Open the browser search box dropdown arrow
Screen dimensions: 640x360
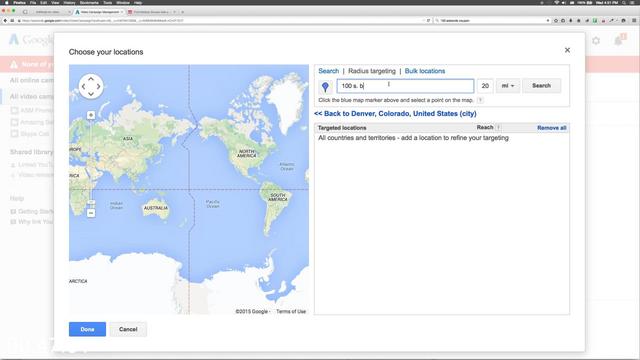pos(547,20)
